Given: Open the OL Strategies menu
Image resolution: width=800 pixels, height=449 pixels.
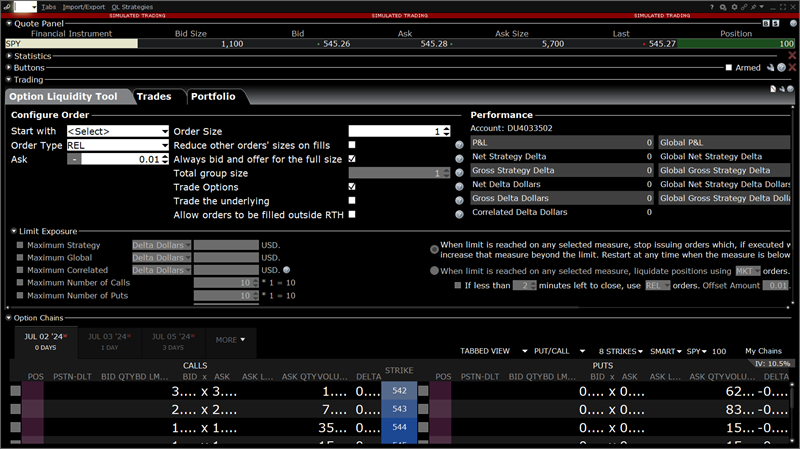Looking at the screenshot, I should tap(132, 7).
